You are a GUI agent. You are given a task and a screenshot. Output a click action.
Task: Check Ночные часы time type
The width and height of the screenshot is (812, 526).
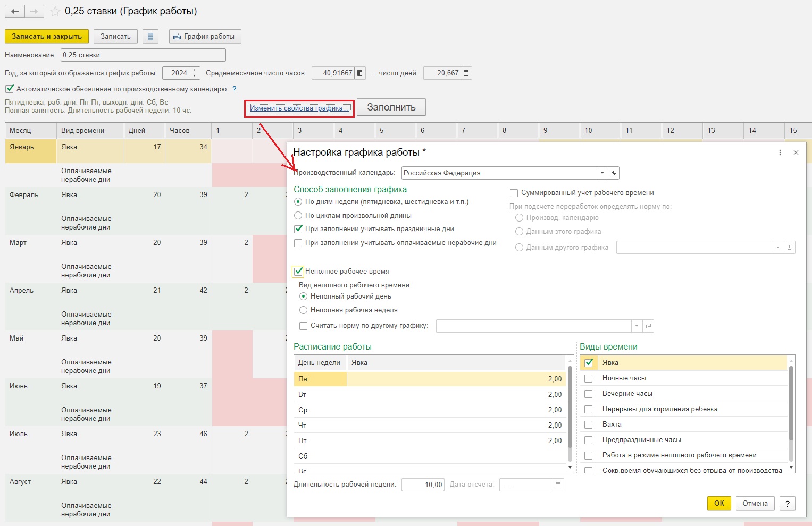(589, 378)
